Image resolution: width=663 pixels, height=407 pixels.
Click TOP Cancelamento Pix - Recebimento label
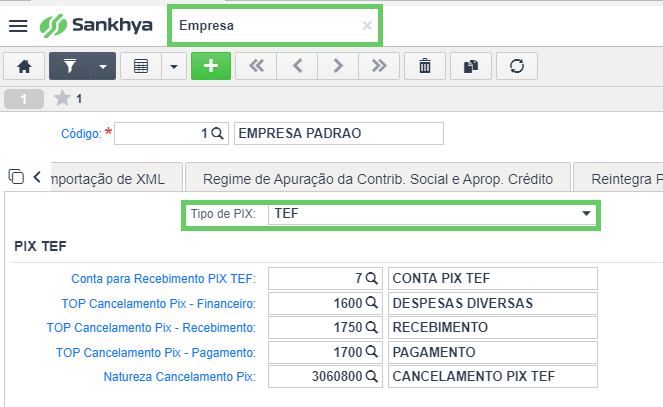click(151, 328)
